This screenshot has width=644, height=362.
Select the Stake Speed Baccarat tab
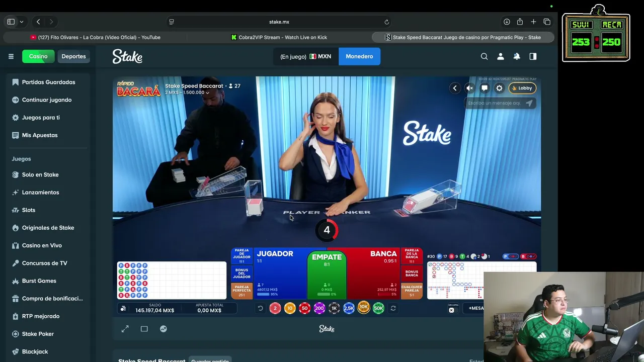coord(463,37)
